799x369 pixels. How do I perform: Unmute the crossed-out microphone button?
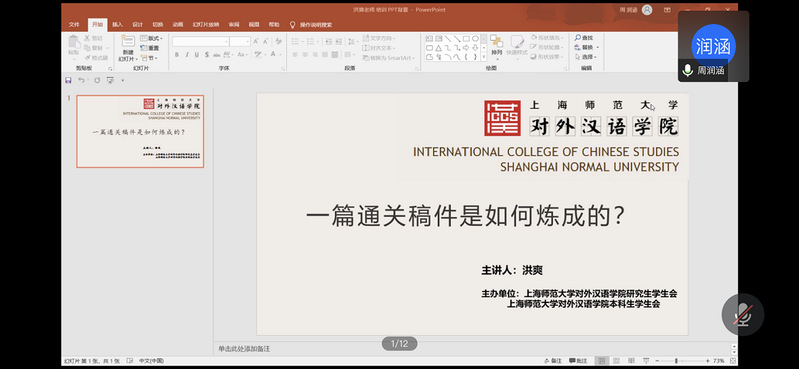pos(742,314)
